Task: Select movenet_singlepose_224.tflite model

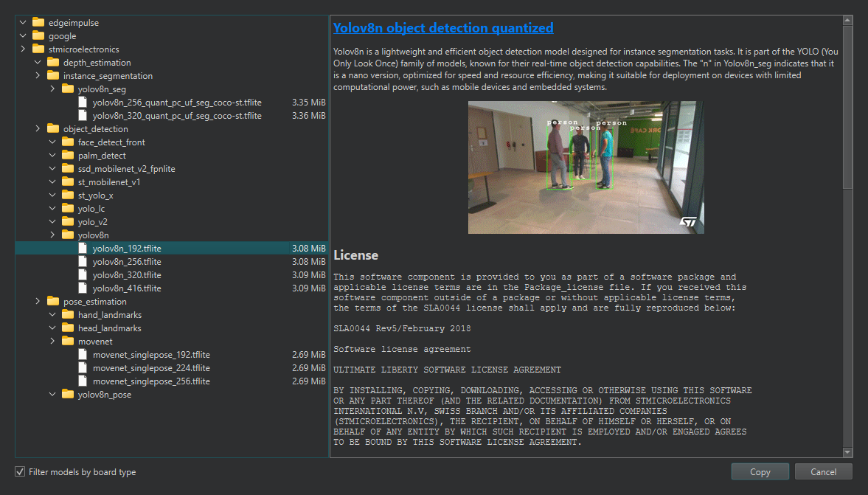Action: tap(172, 368)
